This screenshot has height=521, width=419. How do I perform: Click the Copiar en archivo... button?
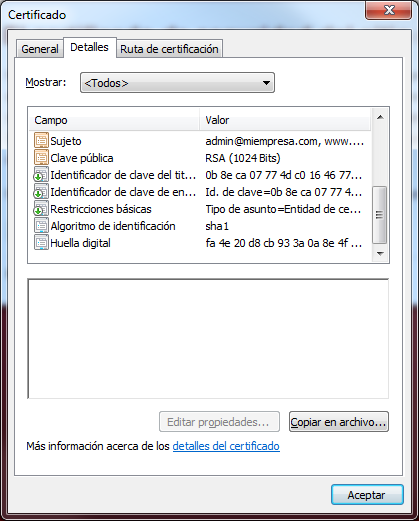339,422
